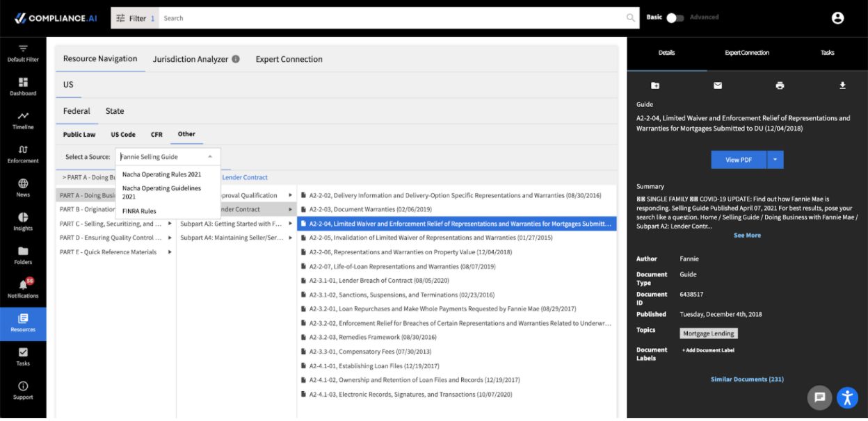Viewport: 868px width, 421px height.
Task: Choose FINRA Rules option
Action: pos(168,211)
